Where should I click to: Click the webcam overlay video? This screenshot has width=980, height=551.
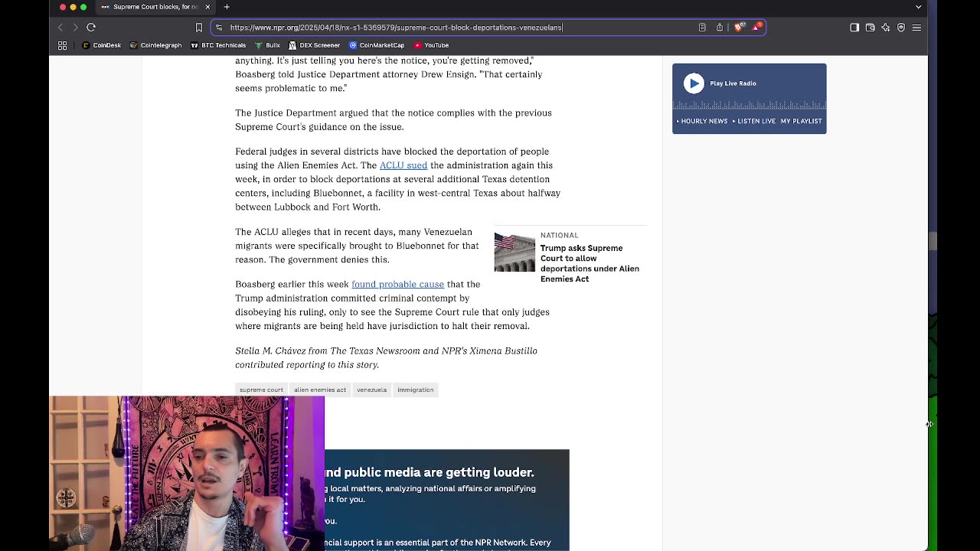tap(187, 473)
